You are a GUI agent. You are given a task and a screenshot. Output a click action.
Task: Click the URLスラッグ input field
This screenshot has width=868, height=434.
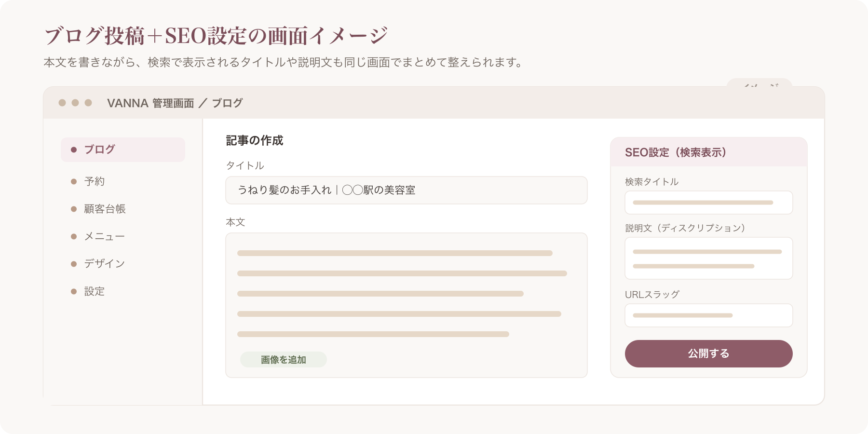click(709, 315)
